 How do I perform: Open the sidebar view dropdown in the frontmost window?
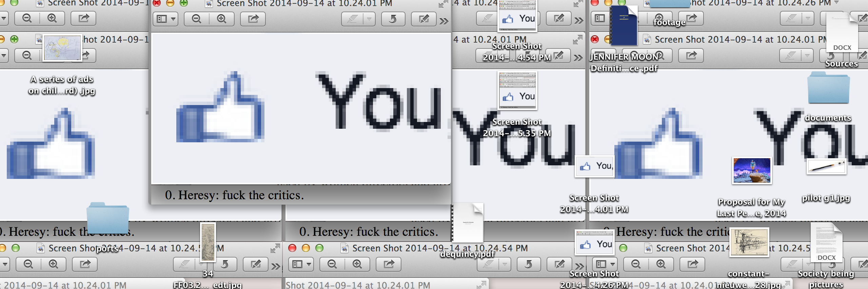[165, 19]
